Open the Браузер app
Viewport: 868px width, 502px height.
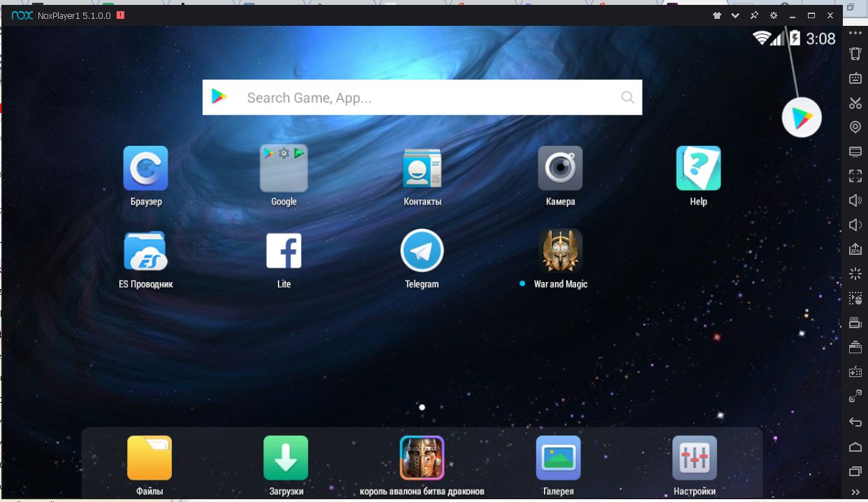coord(146,168)
